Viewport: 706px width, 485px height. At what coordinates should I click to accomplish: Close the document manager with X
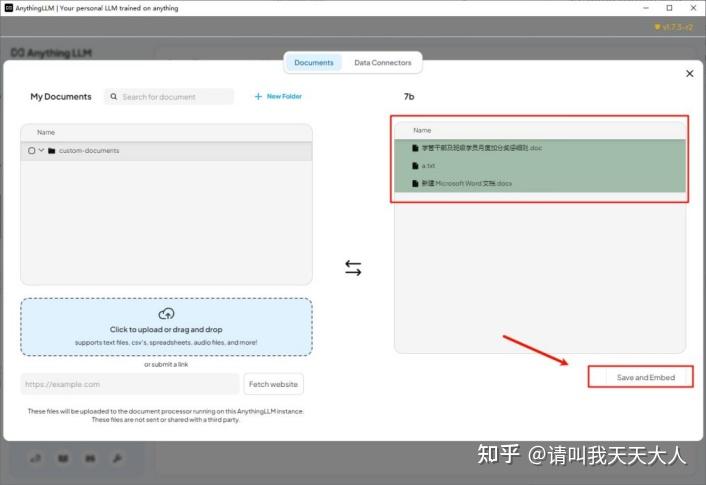689,73
